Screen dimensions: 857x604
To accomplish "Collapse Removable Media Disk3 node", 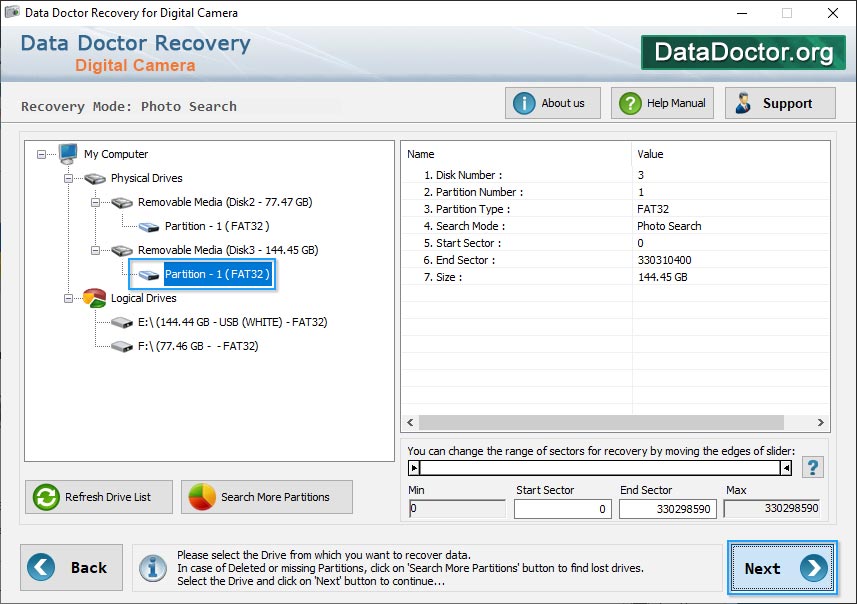I will coord(95,250).
